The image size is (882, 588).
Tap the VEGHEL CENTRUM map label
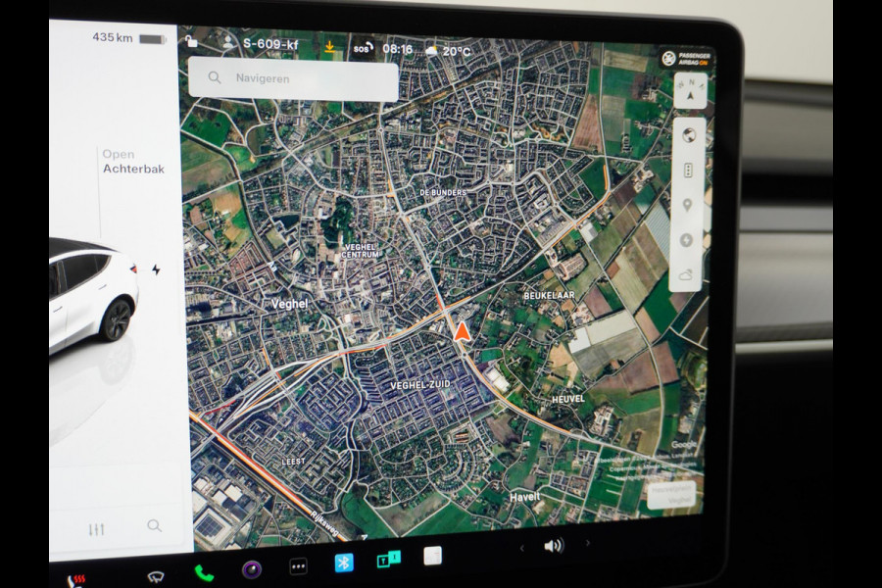360,251
